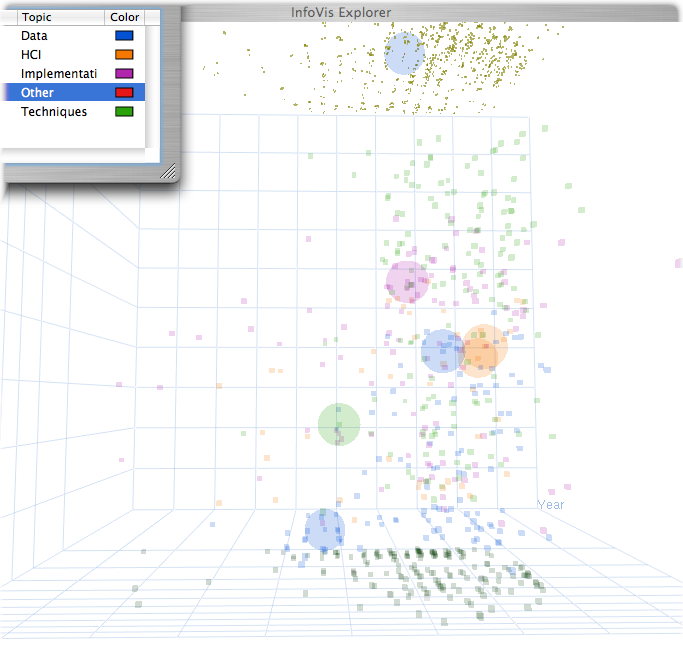Click the blue circle among yellow dots
Viewport: 683px width, 648px height.
coord(404,53)
